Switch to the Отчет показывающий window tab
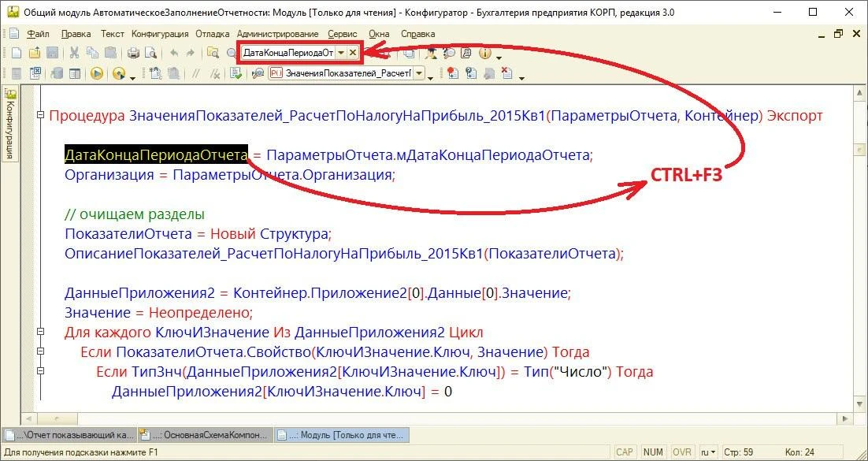 pyautogui.click(x=69, y=434)
